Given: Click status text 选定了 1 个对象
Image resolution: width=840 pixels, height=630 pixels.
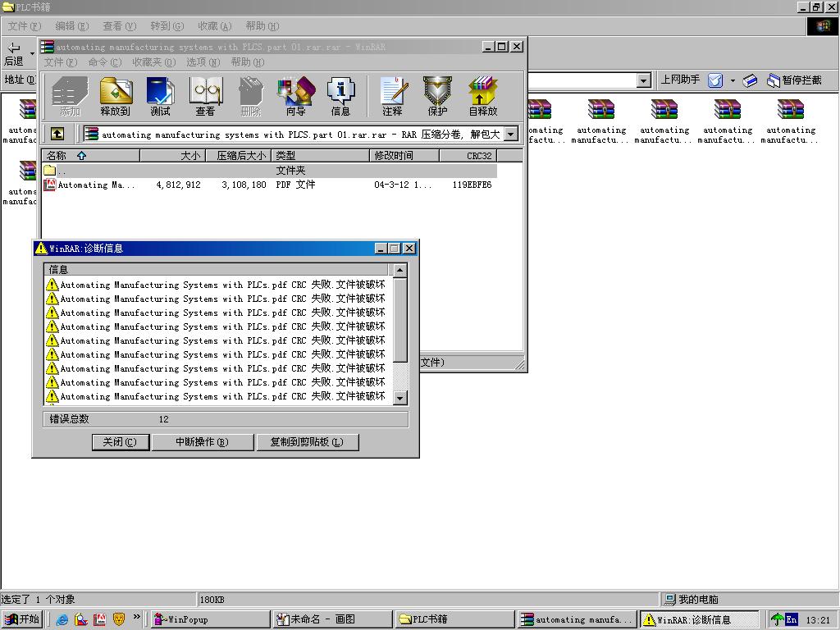Looking at the screenshot, I should [x=38, y=600].
